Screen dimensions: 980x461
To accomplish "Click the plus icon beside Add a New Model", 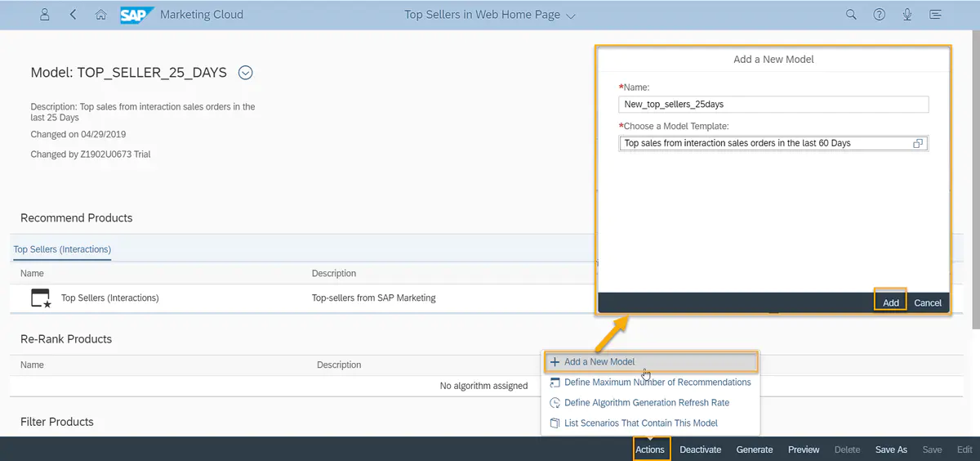I will click(x=555, y=361).
